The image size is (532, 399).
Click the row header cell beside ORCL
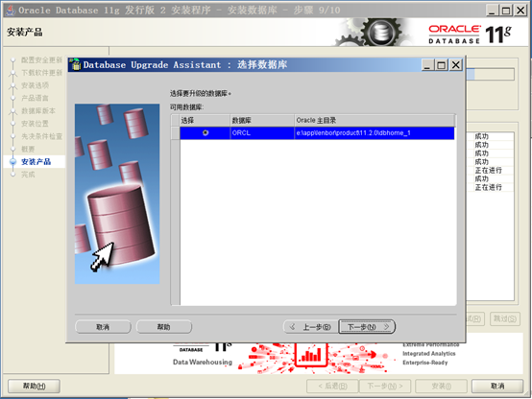(x=175, y=133)
